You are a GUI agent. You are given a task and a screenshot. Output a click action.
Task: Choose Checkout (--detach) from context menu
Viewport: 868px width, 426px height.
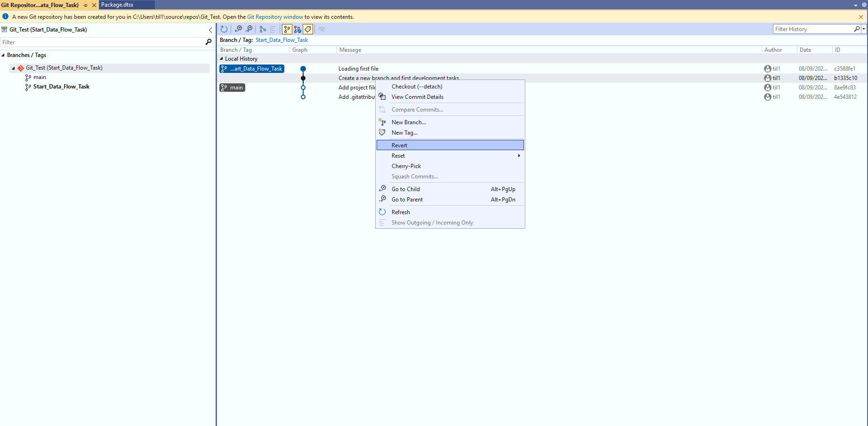click(x=450, y=87)
